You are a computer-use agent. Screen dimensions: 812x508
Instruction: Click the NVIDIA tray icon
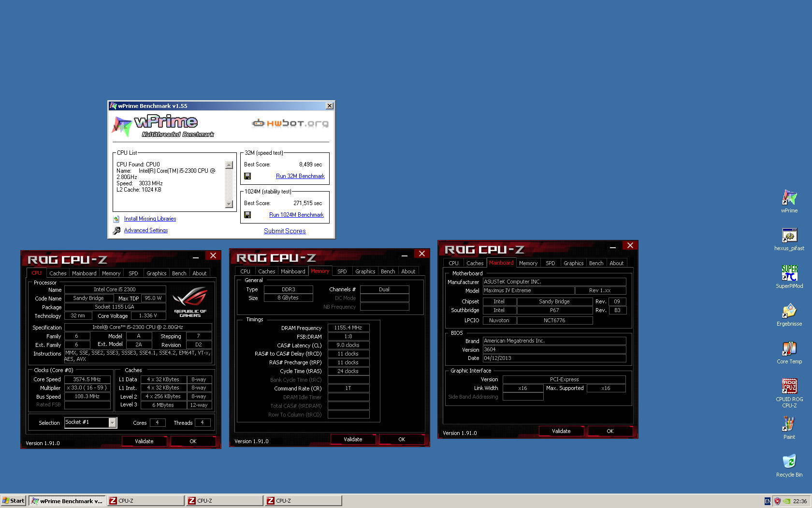coord(787,501)
